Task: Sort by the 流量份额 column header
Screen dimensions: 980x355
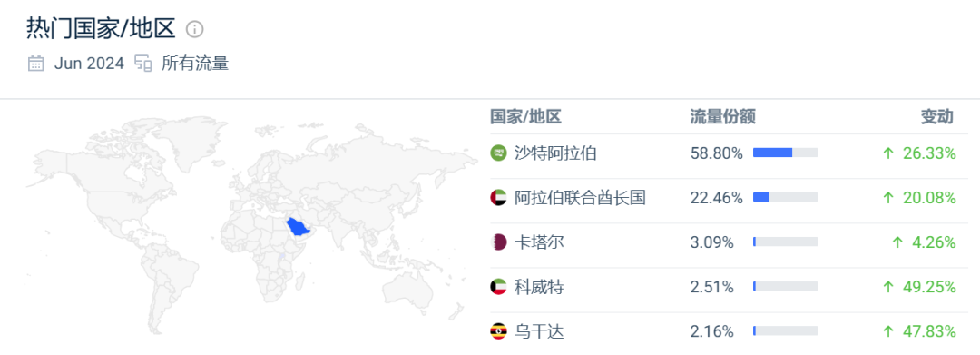Action: pos(723,116)
